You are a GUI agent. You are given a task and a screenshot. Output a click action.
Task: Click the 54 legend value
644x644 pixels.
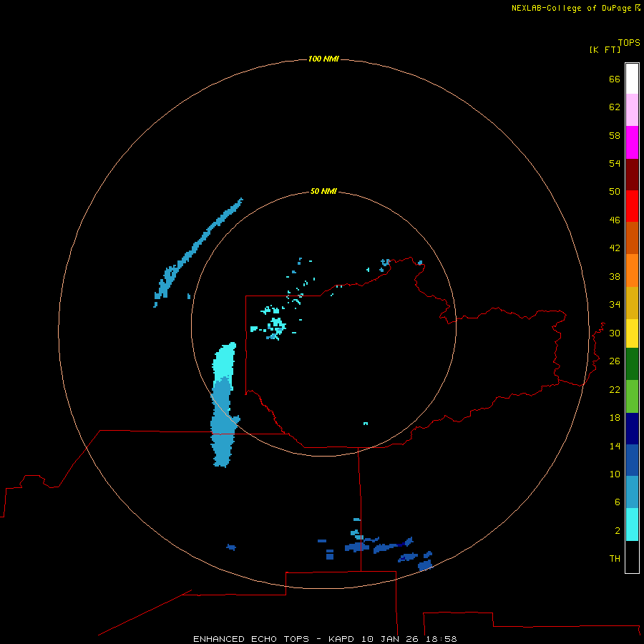click(615, 163)
